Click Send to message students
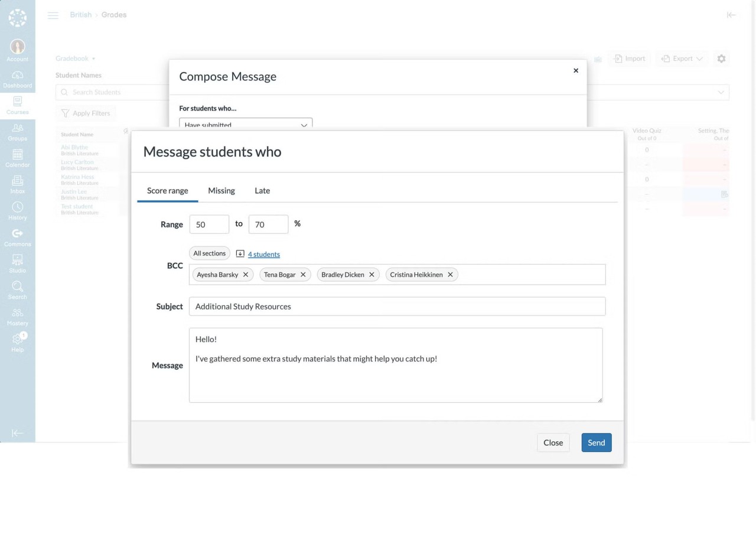Screen dimensions: 756x547 tap(596, 442)
